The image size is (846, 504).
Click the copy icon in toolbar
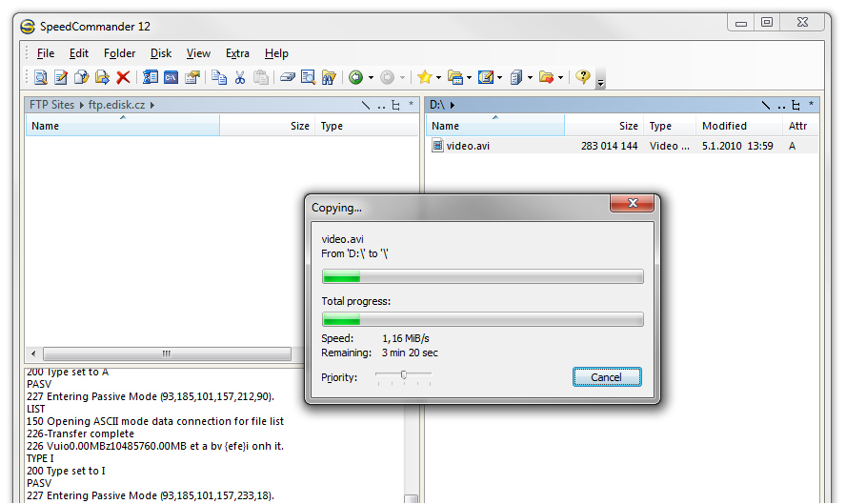(x=219, y=78)
